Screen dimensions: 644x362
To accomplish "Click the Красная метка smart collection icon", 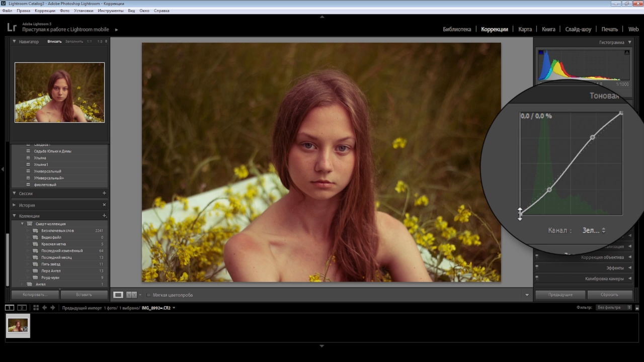I will pyautogui.click(x=36, y=244).
